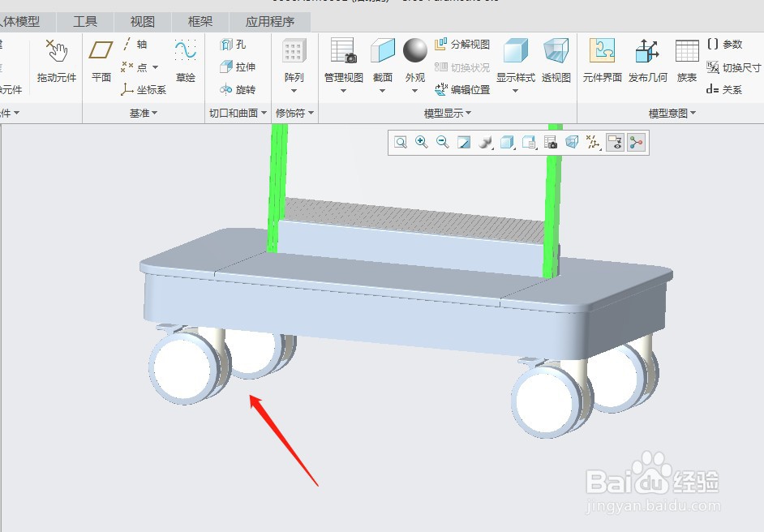Open 关系 relations dialog
Image resolution: width=764 pixels, height=532 pixels.
(724, 89)
